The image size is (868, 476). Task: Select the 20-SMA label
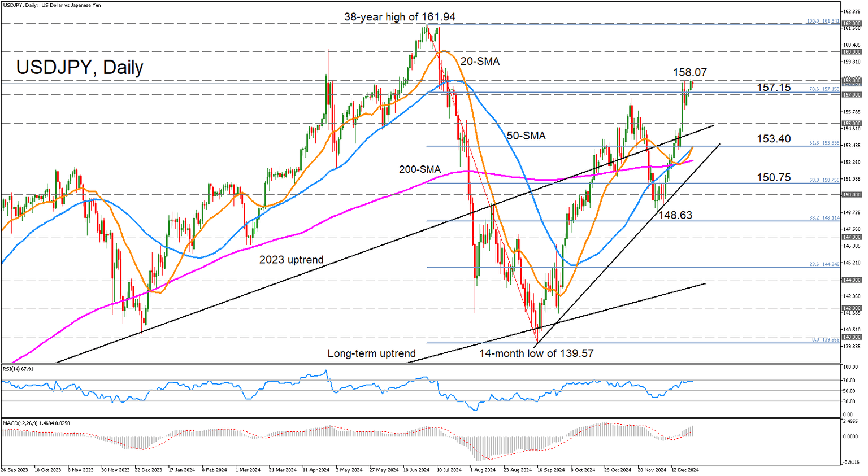[480, 61]
